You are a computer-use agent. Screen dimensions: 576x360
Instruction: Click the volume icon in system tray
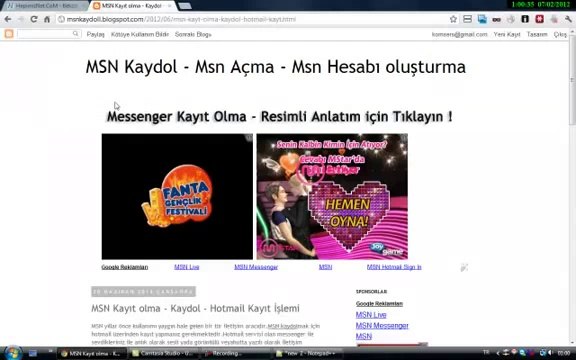click(550, 353)
